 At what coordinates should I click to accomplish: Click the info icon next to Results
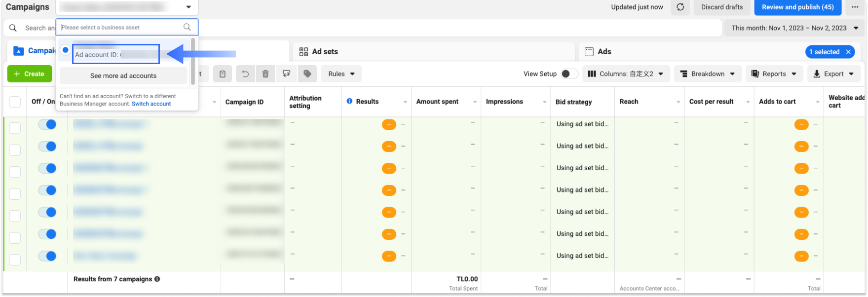click(349, 101)
